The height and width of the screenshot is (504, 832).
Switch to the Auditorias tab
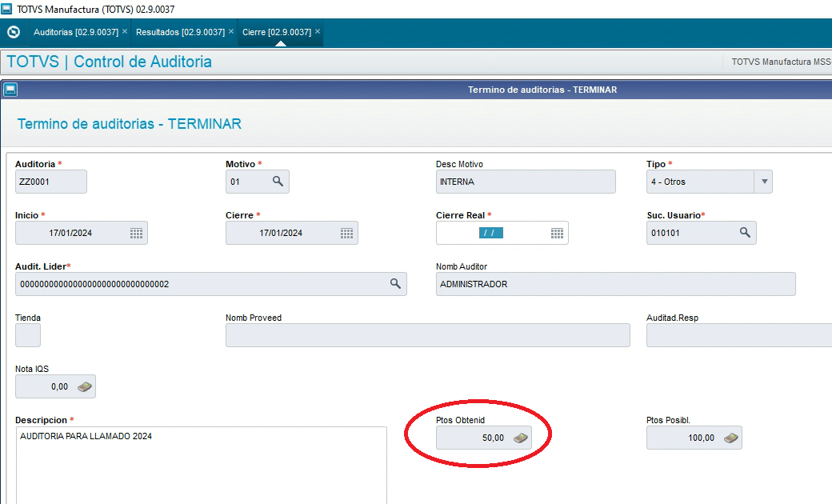[x=76, y=32]
